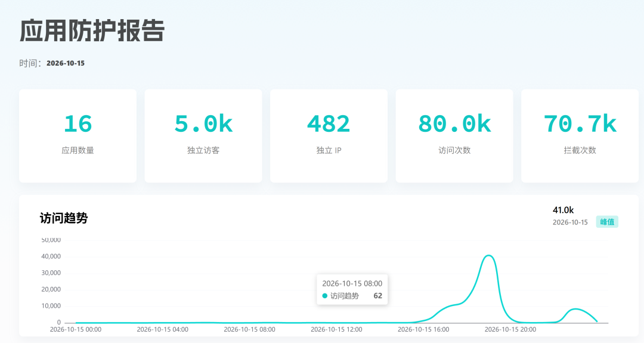
Task: Click the 10,000 y-axis label
Action: pos(51,305)
